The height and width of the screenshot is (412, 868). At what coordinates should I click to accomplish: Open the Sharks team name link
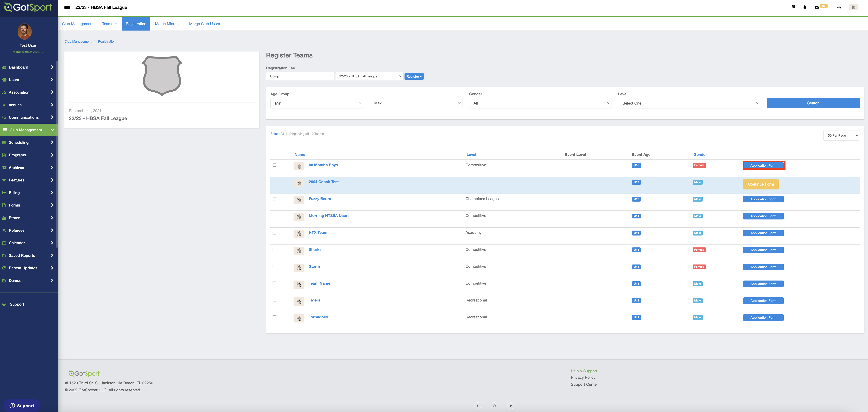click(315, 249)
